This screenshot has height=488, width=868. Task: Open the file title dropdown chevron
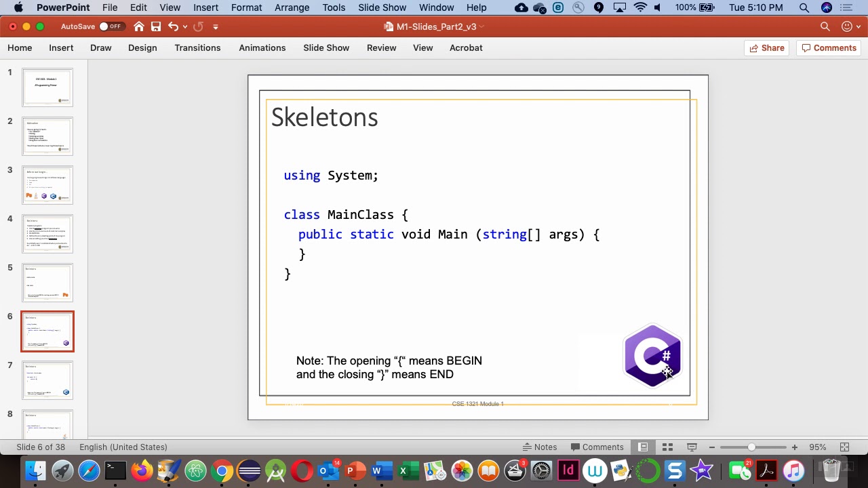(x=482, y=26)
